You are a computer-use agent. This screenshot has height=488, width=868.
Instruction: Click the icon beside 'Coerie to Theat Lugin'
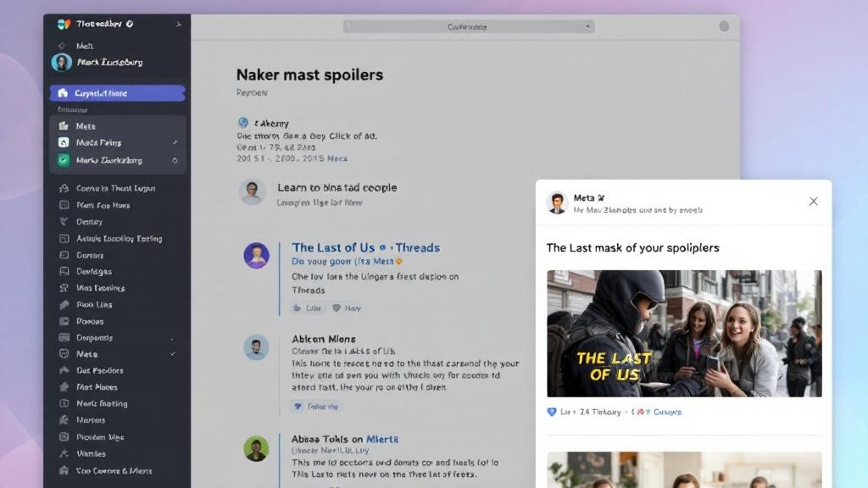coord(64,188)
